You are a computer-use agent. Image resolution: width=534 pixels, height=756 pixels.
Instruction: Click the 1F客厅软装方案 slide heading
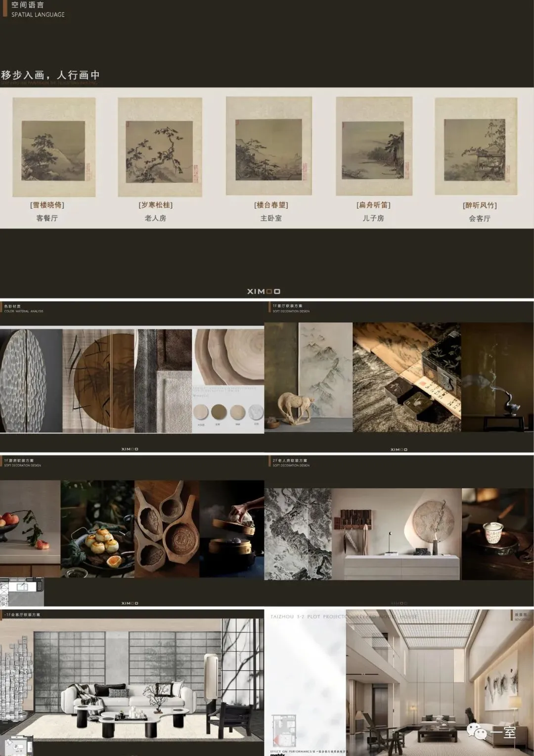point(288,306)
